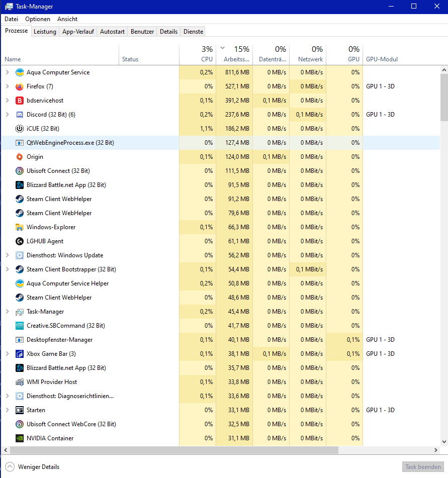This screenshot has width=448, height=478.
Task: Select the Xbox Game Bar icon
Action: (20, 354)
